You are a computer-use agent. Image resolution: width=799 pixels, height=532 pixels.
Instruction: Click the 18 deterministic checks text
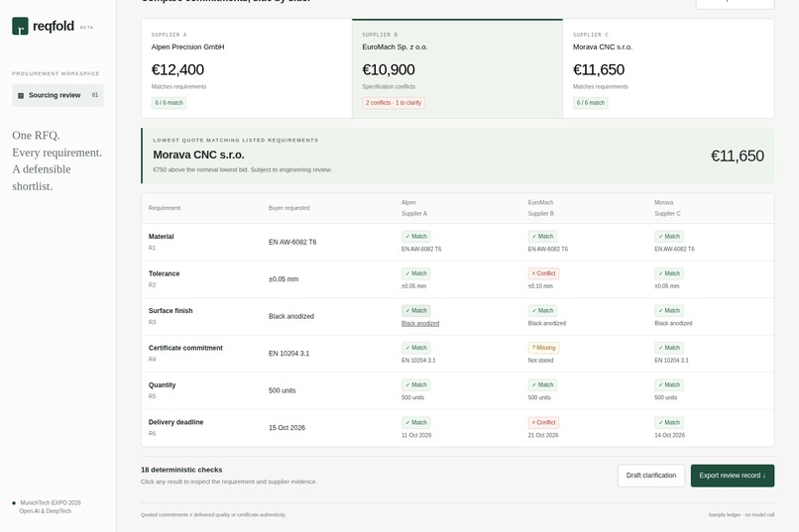click(181, 470)
